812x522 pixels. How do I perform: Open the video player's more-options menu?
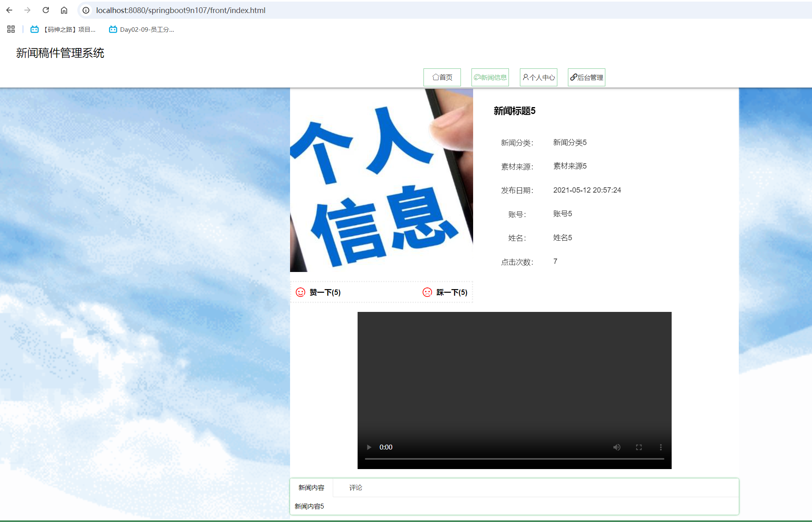coord(661,447)
